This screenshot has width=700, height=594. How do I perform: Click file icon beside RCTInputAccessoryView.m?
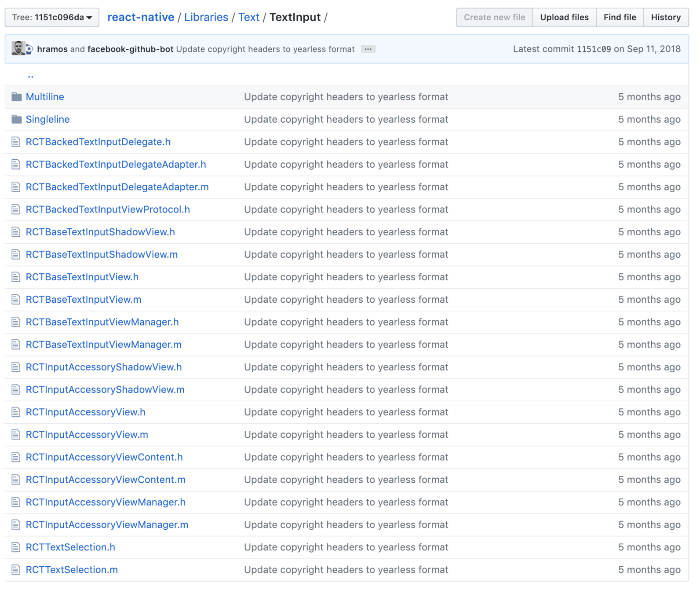(16, 435)
